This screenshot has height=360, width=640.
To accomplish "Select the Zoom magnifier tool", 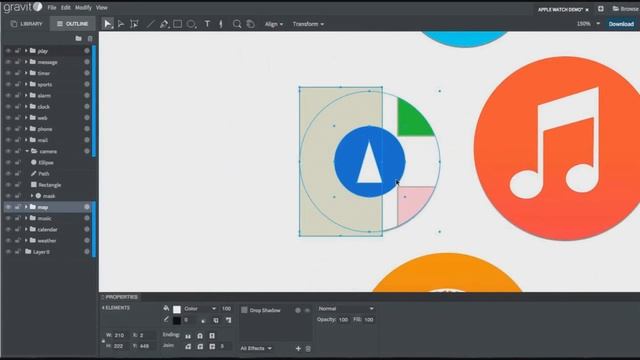I will tap(237, 24).
